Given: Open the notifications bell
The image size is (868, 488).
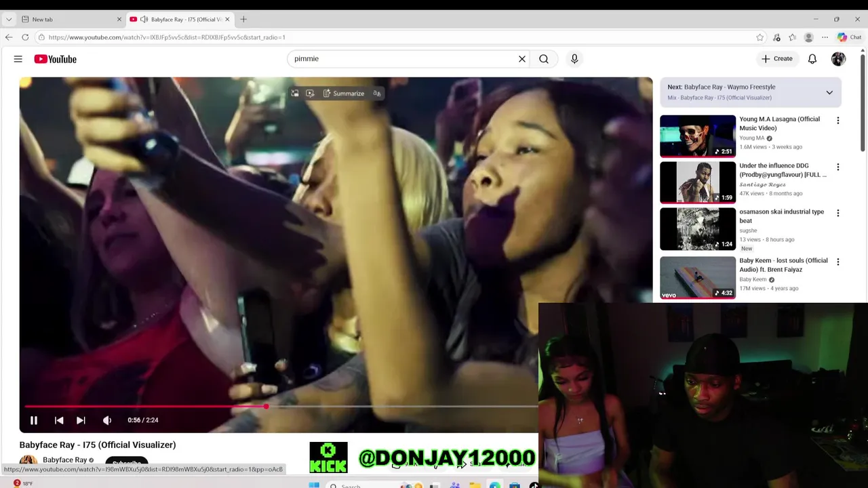Looking at the screenshot, I should [x=812, y=59].
